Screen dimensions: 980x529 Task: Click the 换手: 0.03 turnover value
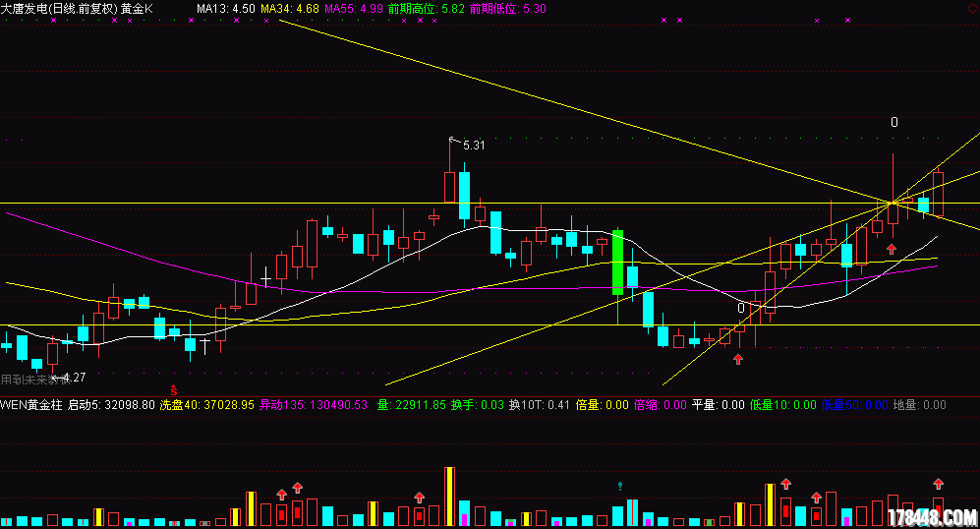tap(478, 404)
